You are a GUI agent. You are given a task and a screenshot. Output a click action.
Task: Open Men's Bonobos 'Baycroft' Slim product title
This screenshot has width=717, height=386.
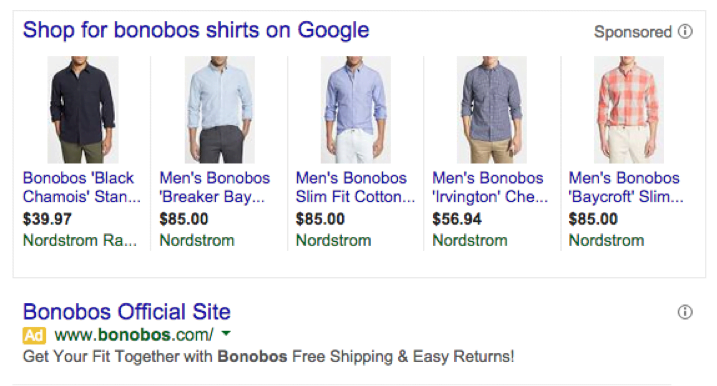coord(626,187)
